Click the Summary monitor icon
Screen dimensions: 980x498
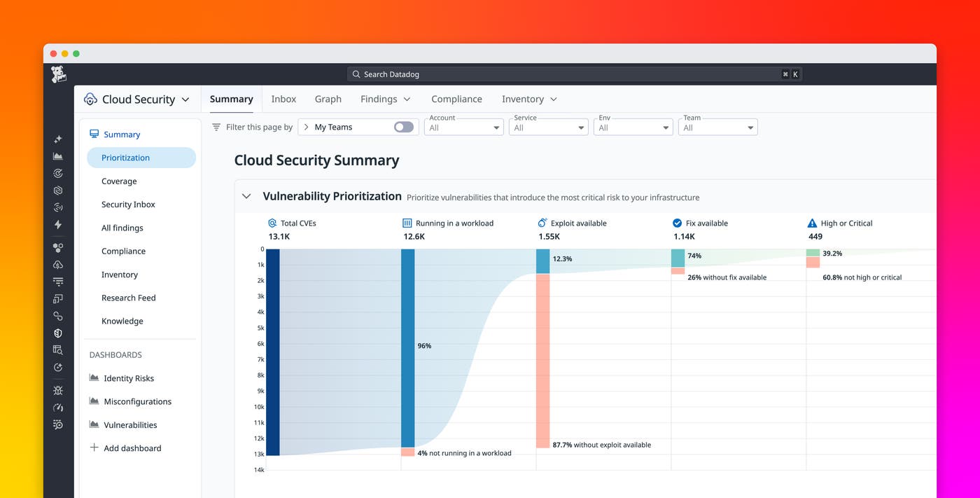pyautogui.click(x=94, y=134)
